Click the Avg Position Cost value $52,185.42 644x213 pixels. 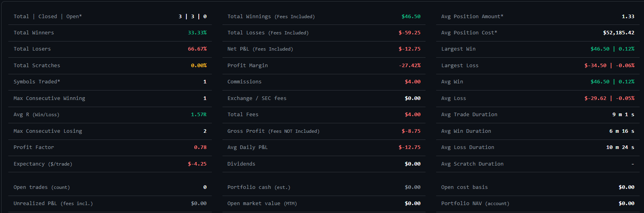(x=618, y=33)
